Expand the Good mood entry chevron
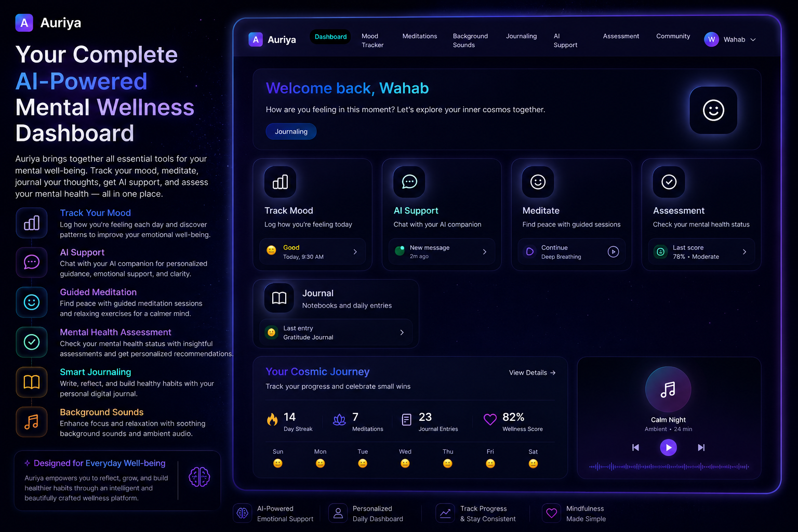The height and width of the screenshot is (532, 798). tap(355, 252)
